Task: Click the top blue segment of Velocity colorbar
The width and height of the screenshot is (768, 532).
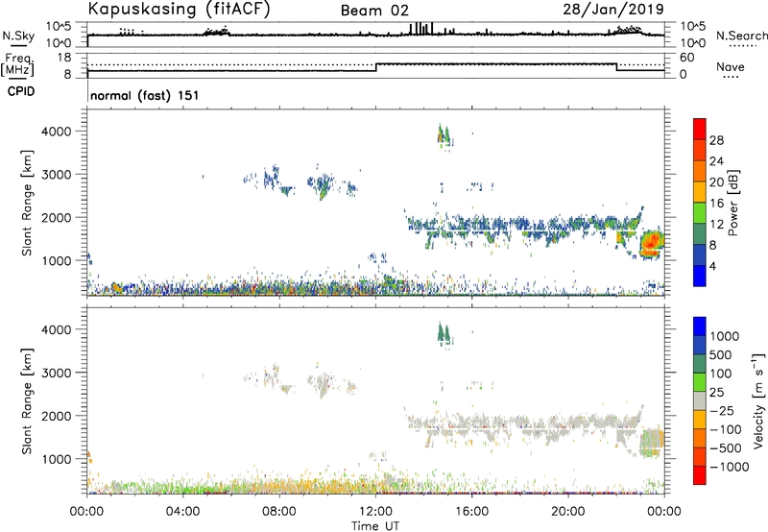Action: point(700,326)
